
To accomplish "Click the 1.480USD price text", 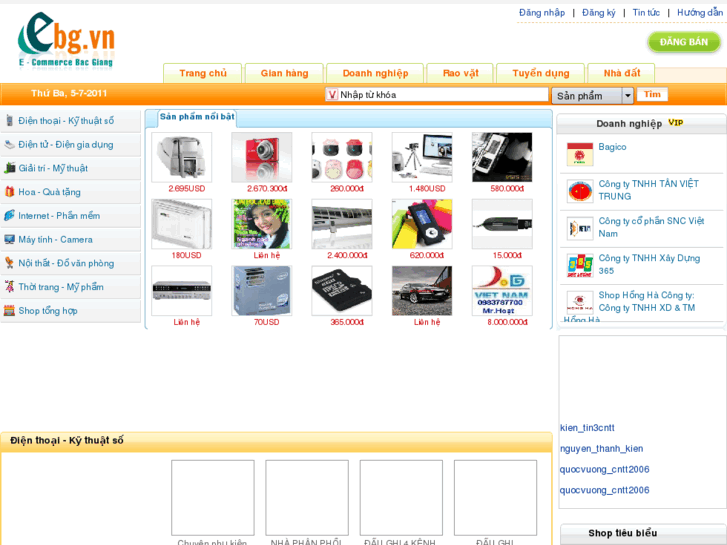I will pos(427,189).
